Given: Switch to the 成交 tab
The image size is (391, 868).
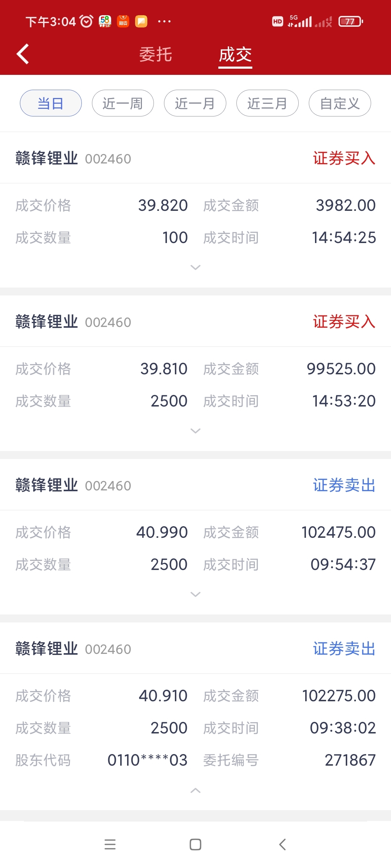Looking at the screenshot, I should point(235,55).
